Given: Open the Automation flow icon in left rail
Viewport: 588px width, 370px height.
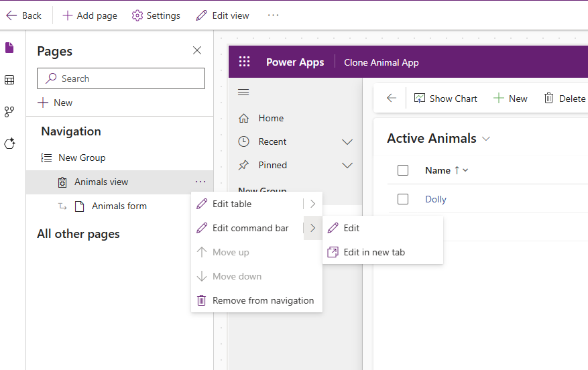Looking at the screenshot, I should point(9,112).
